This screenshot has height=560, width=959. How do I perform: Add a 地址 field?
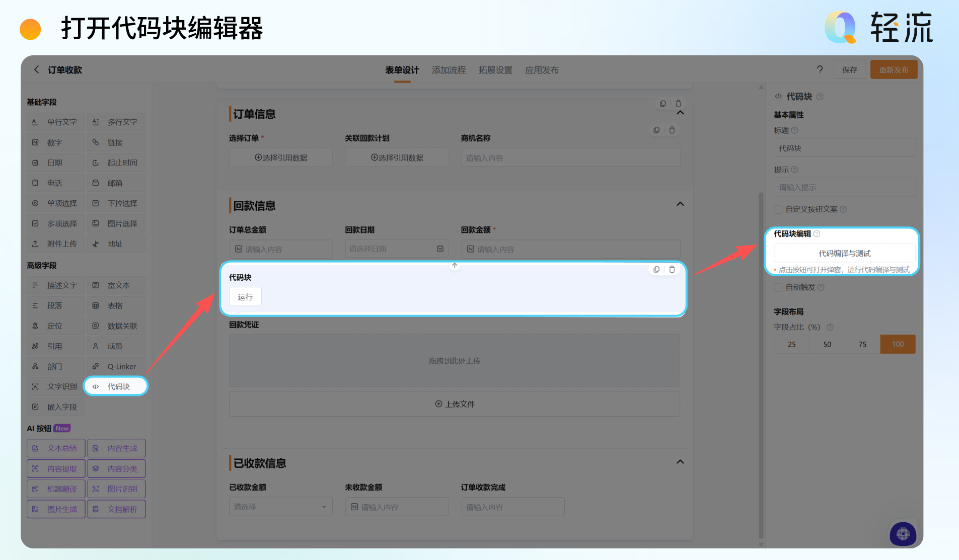coord(116,244)
